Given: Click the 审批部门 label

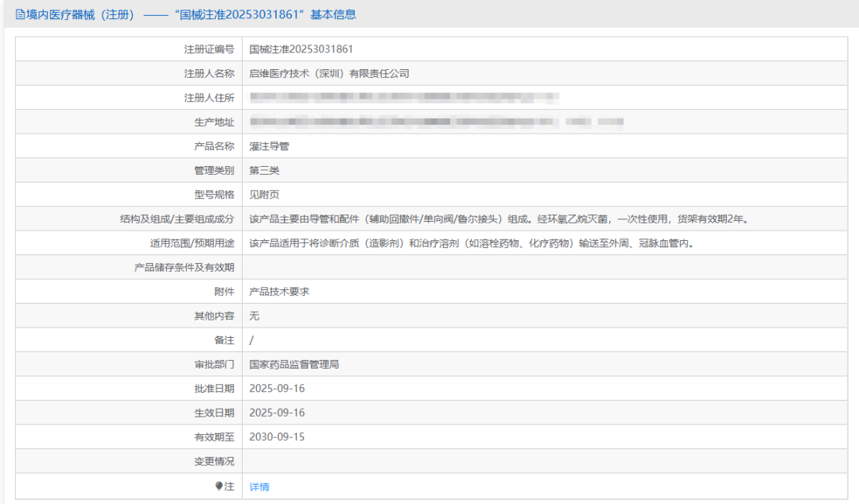Looking at the screenshot, I should (214, 364).
